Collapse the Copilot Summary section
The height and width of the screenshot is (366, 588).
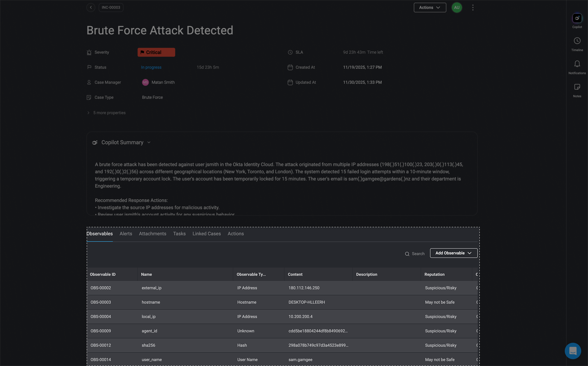[149, 143]
